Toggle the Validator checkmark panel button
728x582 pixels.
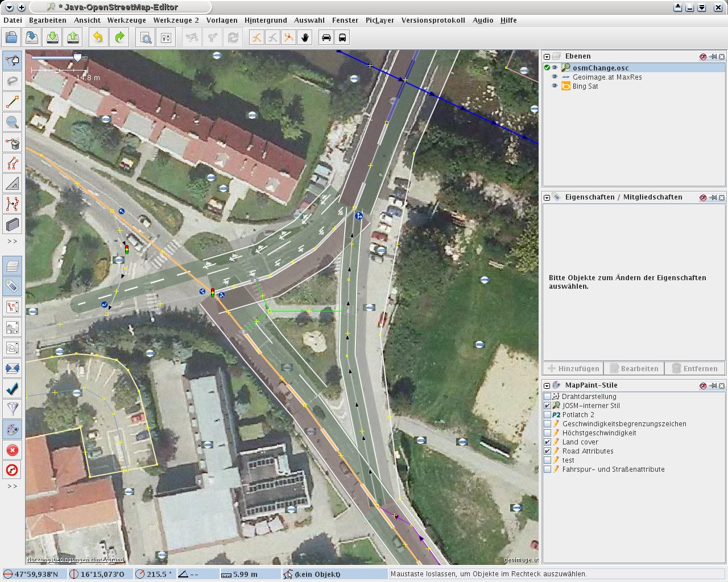[13, 388]
